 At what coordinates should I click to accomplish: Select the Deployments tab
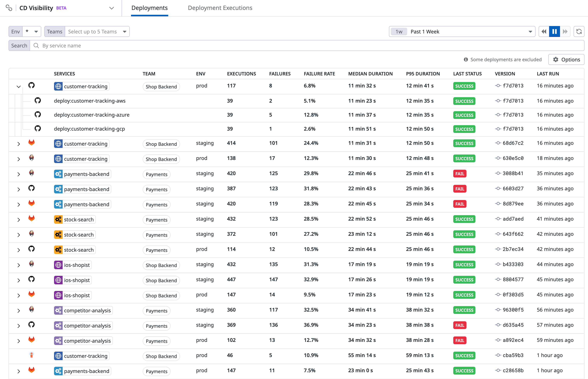coord(150,8)
